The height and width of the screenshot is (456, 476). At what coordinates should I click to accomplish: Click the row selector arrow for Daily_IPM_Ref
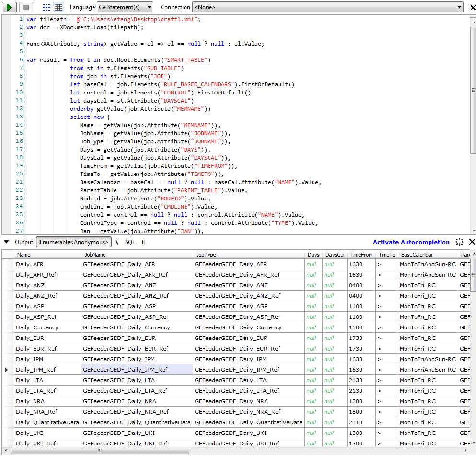click(7, 370)
